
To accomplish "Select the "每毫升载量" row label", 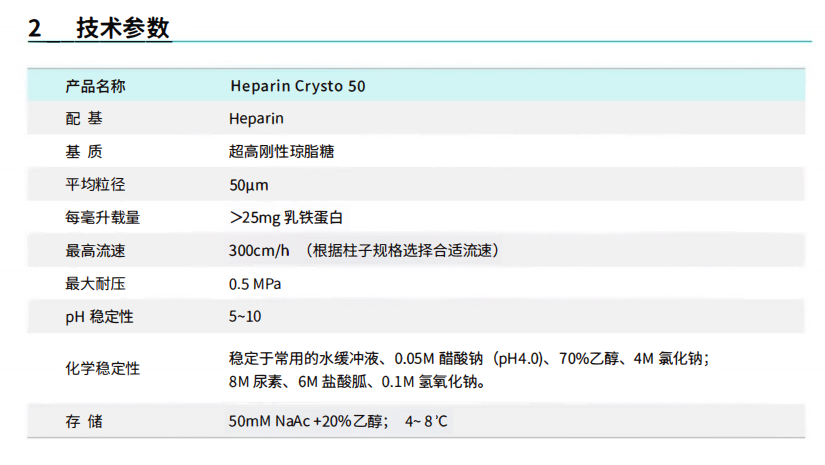I will tap(102, 217).
